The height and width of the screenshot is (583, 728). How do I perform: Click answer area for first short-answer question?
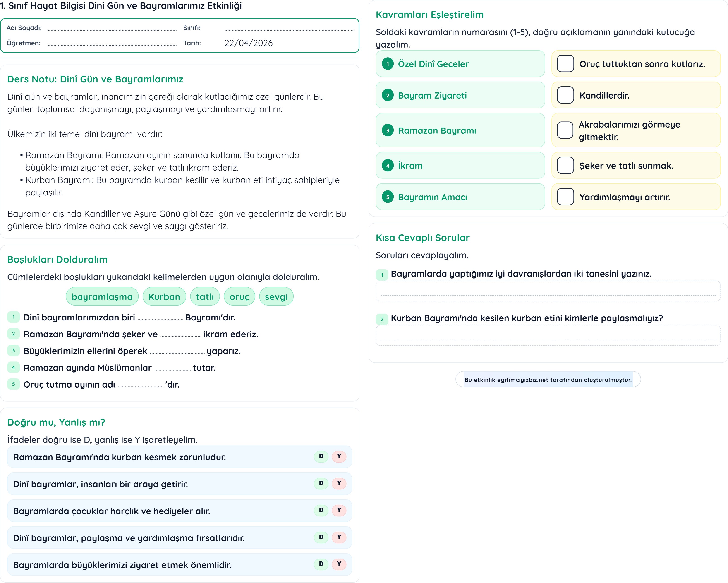coord(548,291)
